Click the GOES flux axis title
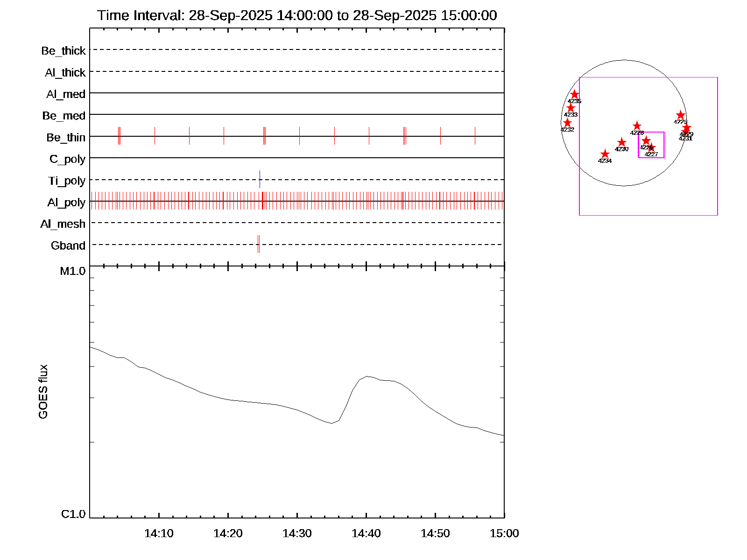 click(x=43, y=392)
